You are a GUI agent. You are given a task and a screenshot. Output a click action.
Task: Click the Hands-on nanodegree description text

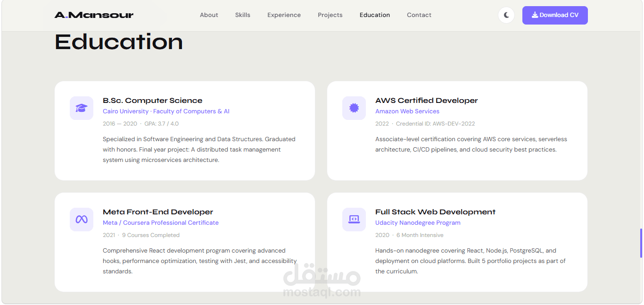point(471,261)
